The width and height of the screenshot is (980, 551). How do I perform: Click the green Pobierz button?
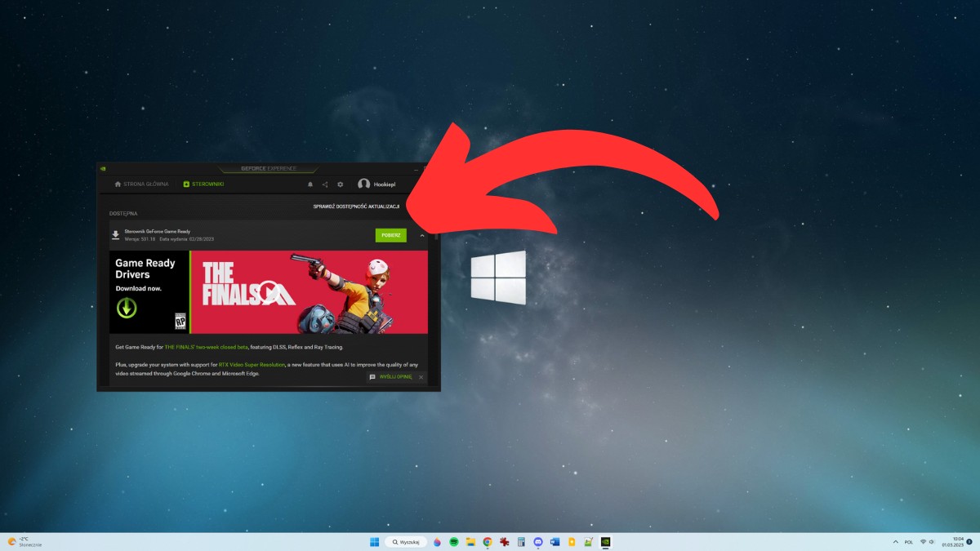(x=390, y=235)
